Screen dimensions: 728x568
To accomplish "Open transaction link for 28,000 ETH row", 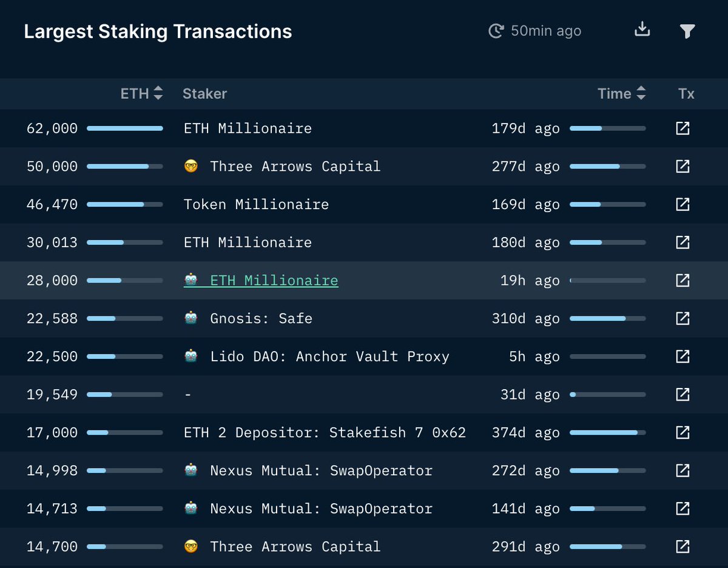I will [x=682, y=280].
